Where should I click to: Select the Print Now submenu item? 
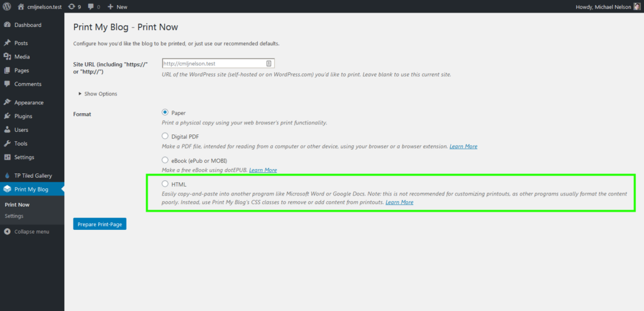pos(17,204)
